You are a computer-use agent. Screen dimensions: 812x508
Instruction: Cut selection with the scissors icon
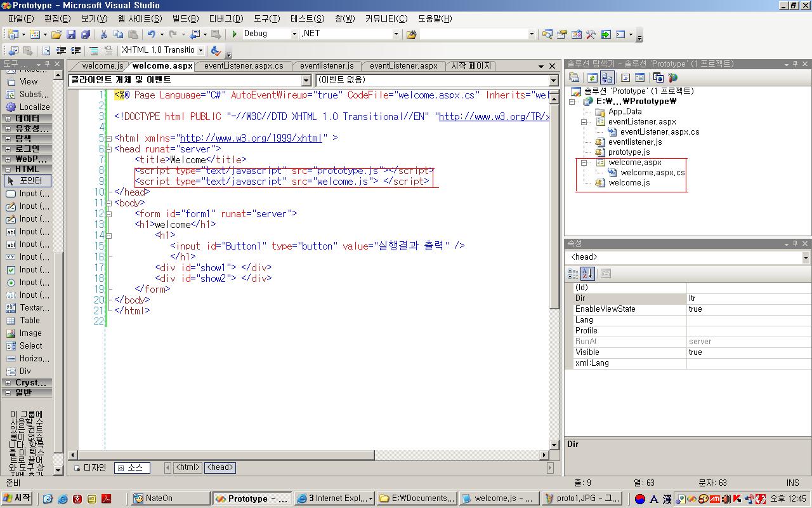pos(103,34)
